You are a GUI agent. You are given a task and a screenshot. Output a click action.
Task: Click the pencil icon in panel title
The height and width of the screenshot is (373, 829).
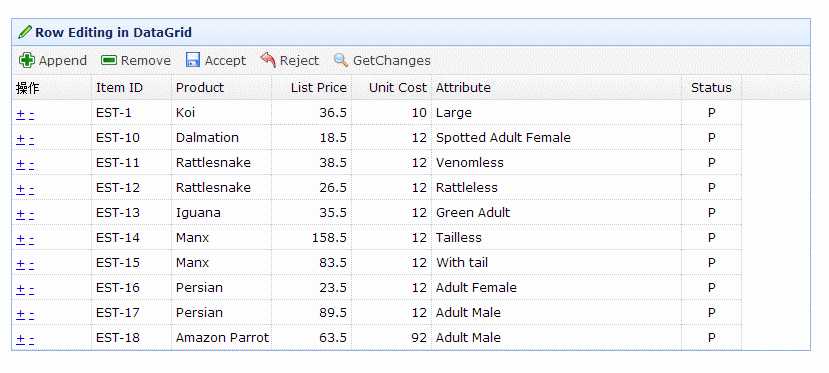point(25,32)
